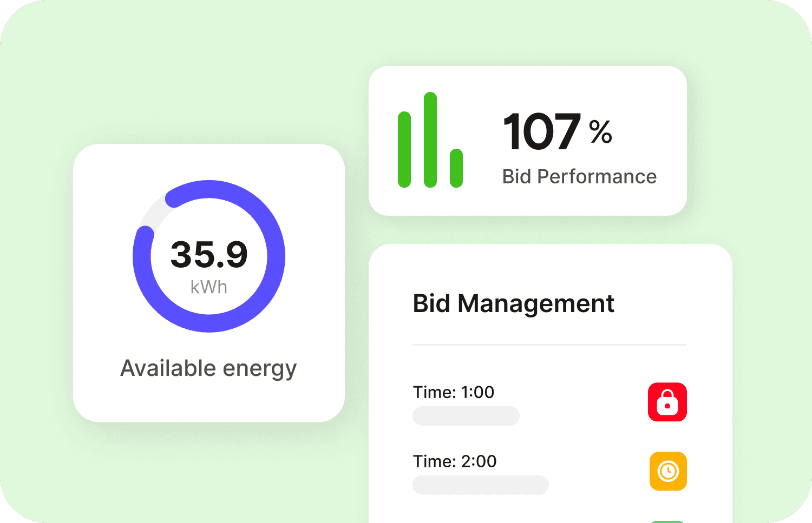This screenshot has width=812, height=523.
Task: Click the gray placeholder bar under Time: 1:00
Action: point(466,416)
